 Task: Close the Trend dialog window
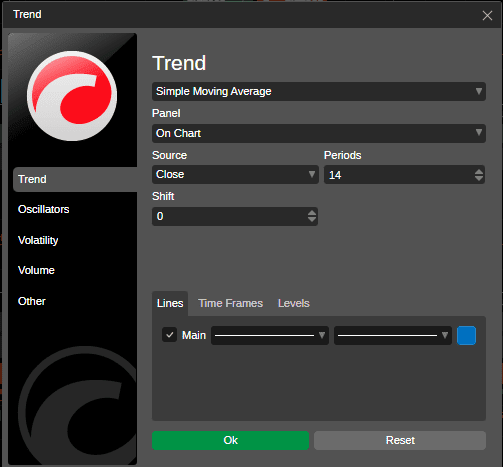(x=487, y=15)
